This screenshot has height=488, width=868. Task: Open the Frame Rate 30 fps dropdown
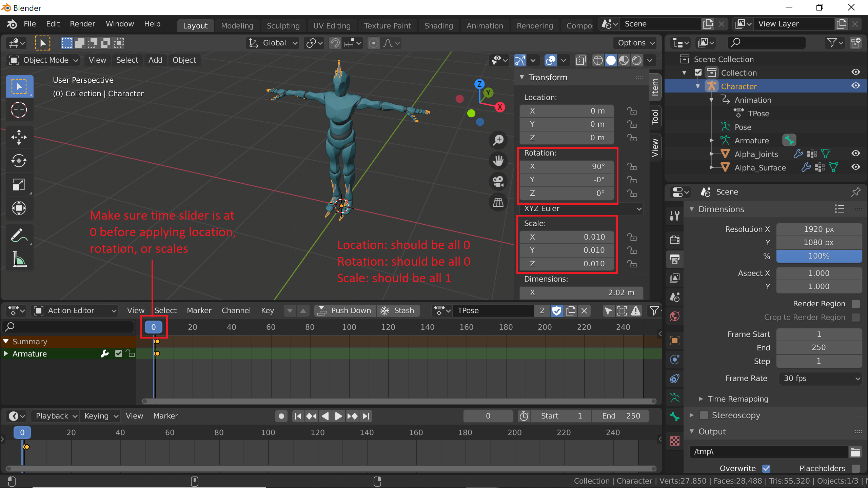[x=821, y=379]
